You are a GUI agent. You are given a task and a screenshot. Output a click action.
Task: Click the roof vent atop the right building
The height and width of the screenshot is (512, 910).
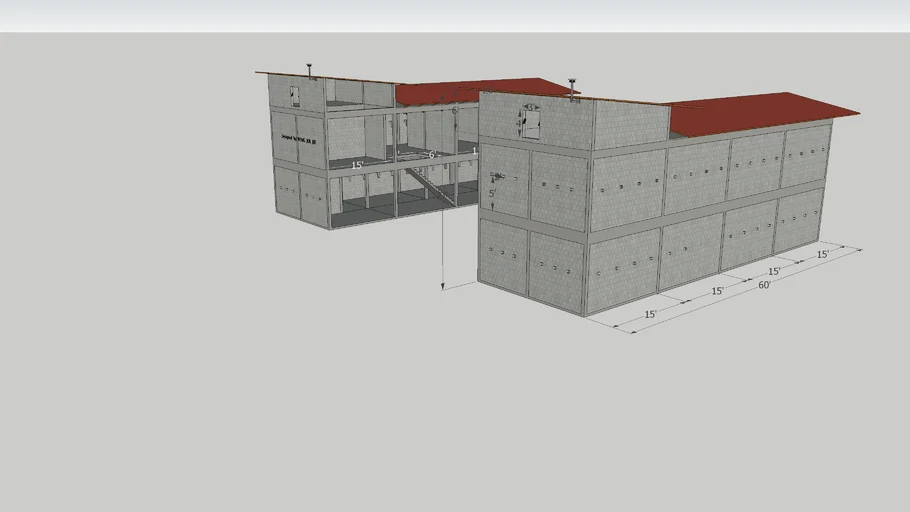[x=573, y=82]
